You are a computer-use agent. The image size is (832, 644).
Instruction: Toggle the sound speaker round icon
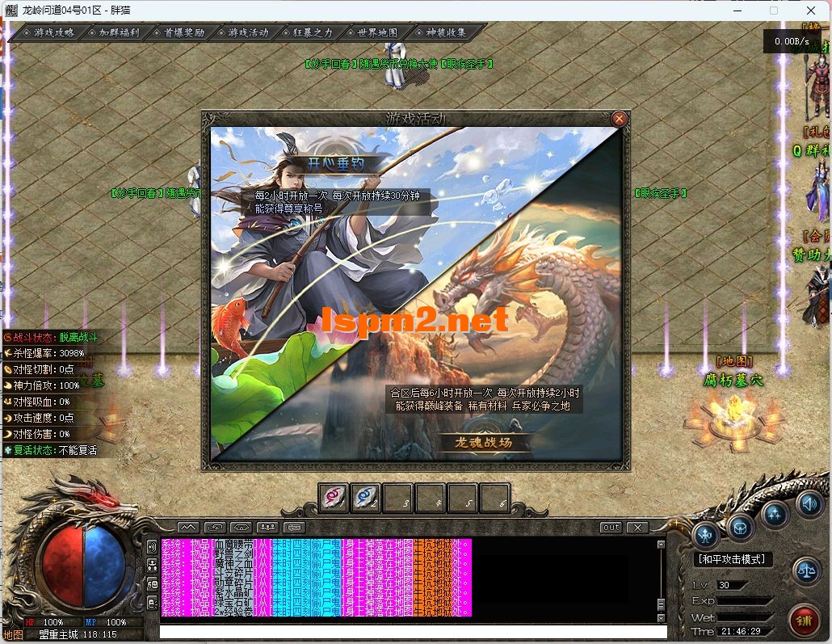tap(809, 503)
